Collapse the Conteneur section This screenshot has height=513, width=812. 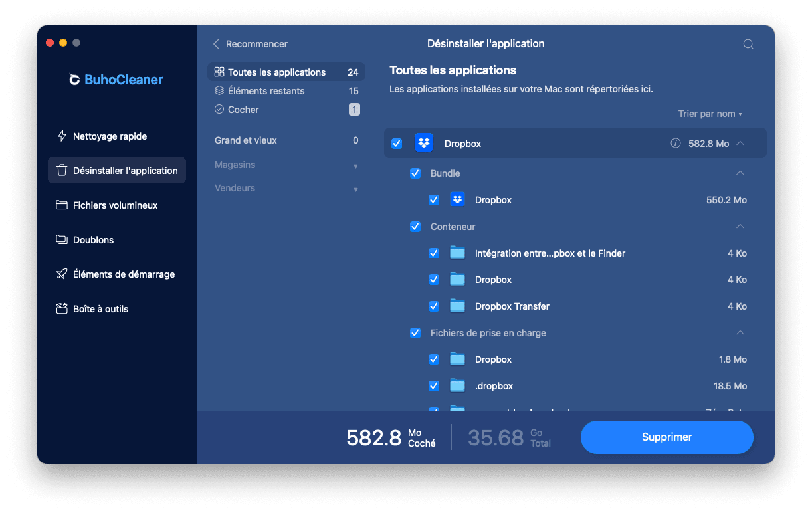[740, 227]
